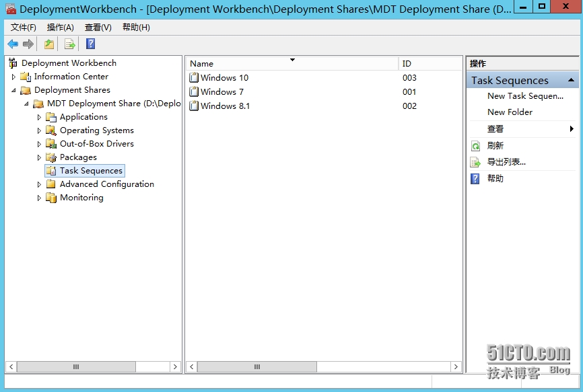Click tree pane scrollbar left arrow
583x392 pixels.
11,366
